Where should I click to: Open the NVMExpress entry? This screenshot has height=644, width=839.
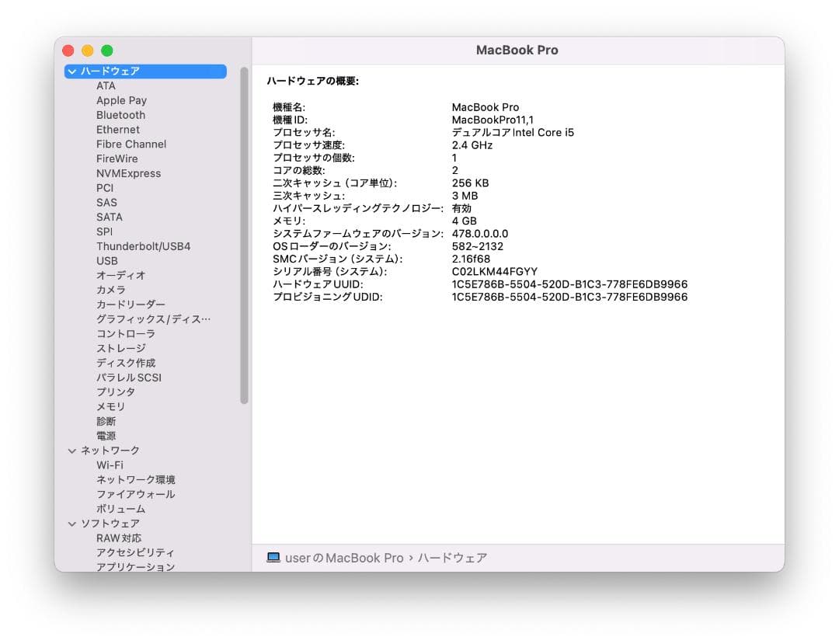point(128,173)
